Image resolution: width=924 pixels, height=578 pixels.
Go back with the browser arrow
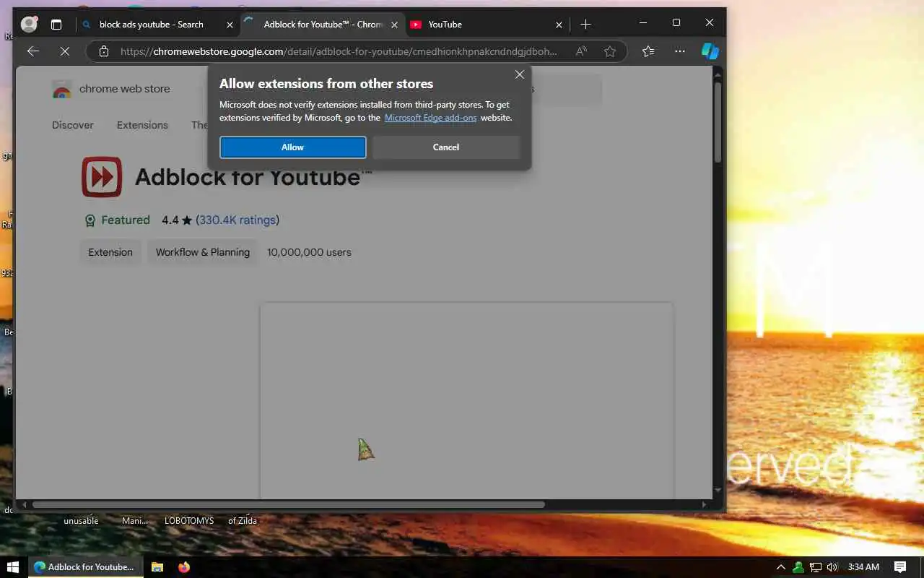coord(32,51)
